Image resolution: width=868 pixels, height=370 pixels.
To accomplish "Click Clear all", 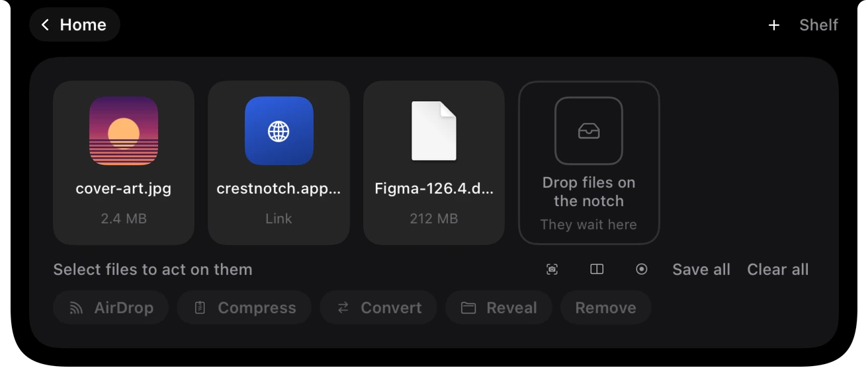I will 778,270.
